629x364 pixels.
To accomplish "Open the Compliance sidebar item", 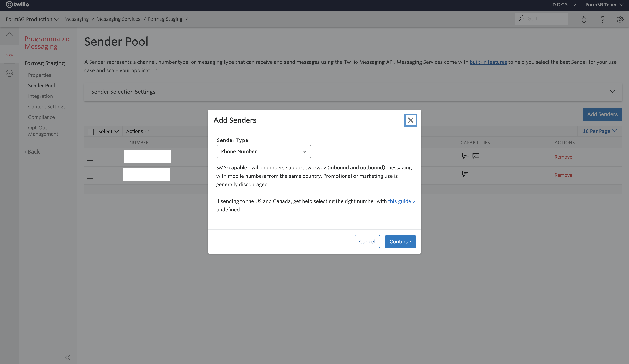I will coord(41,117).
